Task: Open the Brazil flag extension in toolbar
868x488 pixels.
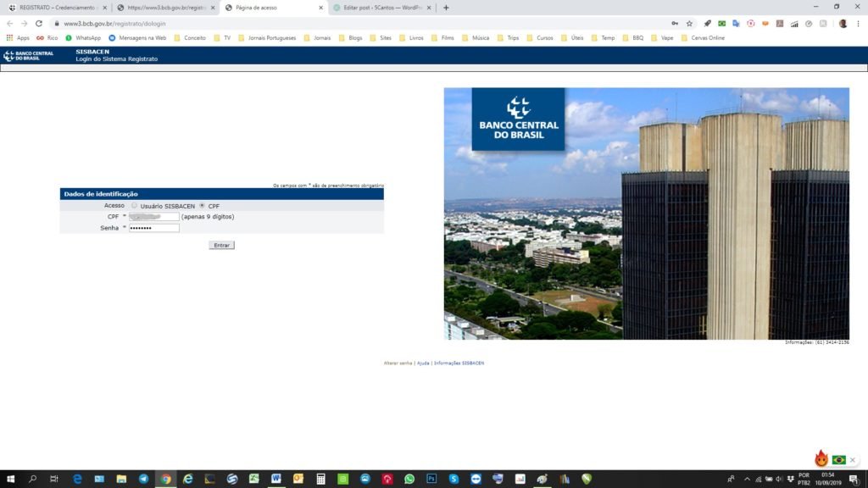Action: 722,23
